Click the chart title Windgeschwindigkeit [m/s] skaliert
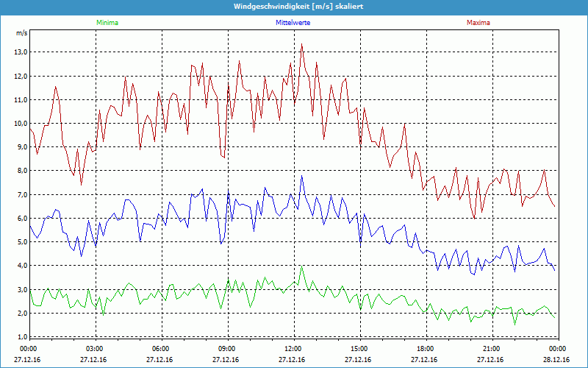588x368 pixels. 298,7
